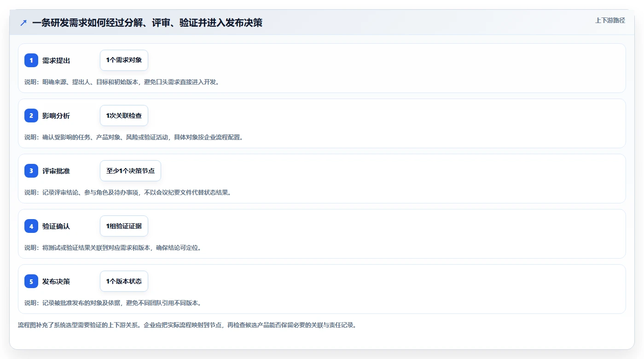This screenshot has width=644, height=359.
Task: Click the 上下游路径 label in header
Action: [610, 20]
